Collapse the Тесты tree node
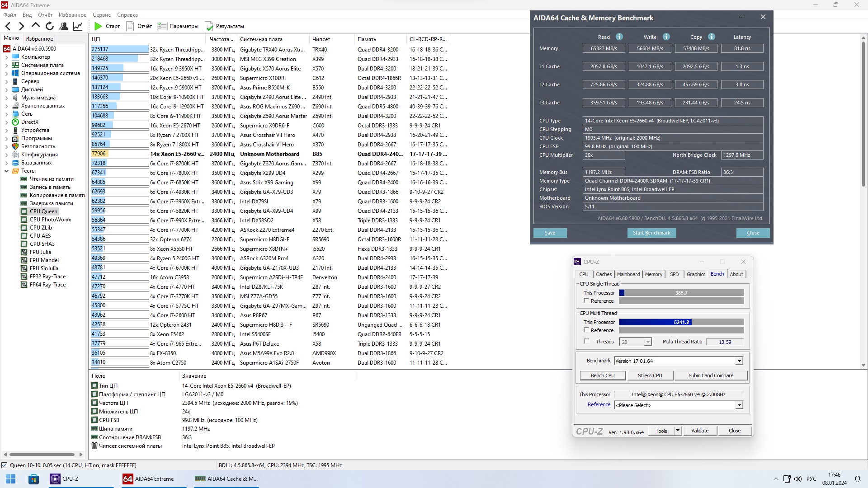 pyautogui.click(x=6, y=171)
